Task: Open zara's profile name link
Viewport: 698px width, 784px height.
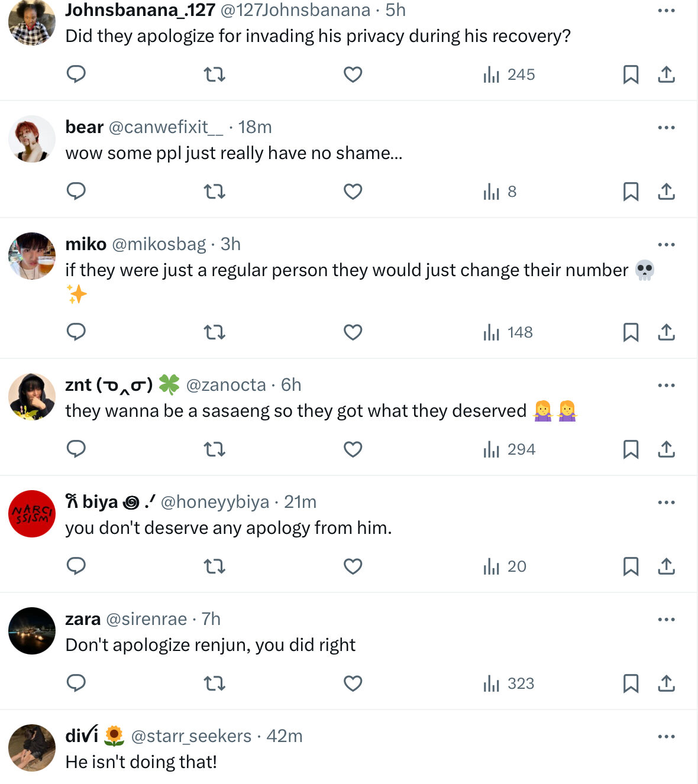Action: click(x=83, y=619)
